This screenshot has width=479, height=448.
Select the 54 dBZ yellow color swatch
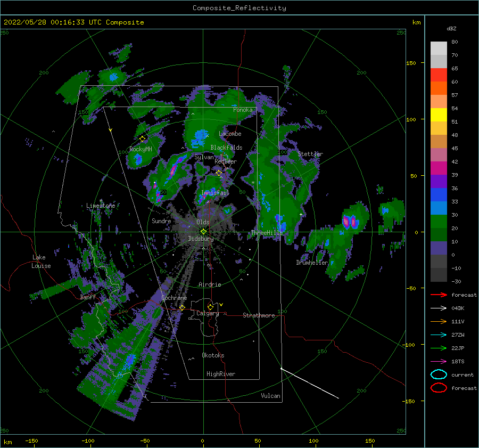pos(439,115)
